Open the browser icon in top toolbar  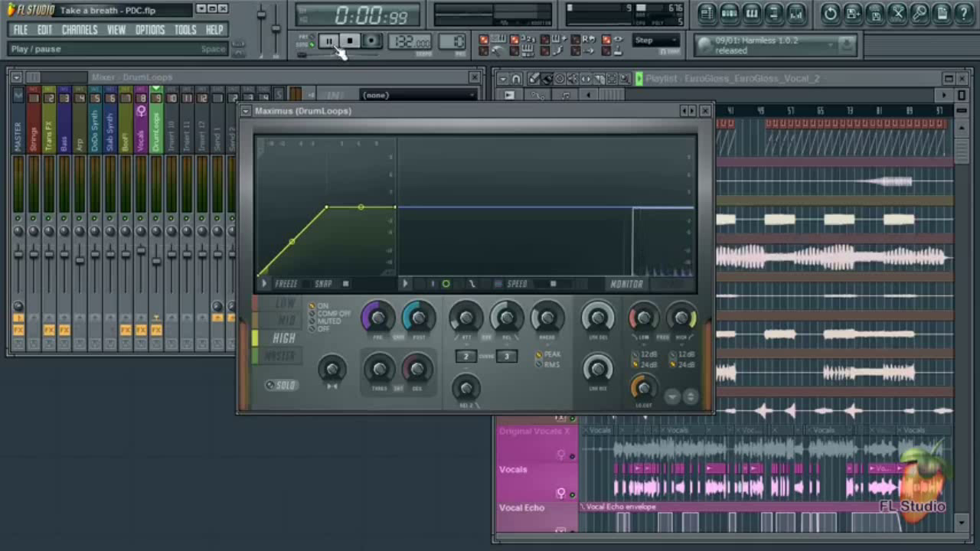tap(774, 13)
